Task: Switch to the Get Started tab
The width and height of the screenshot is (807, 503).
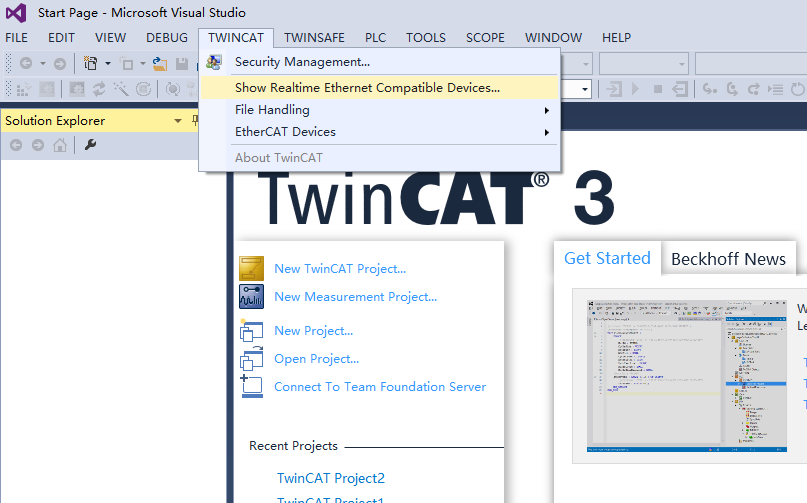Action: pos(607,258)
